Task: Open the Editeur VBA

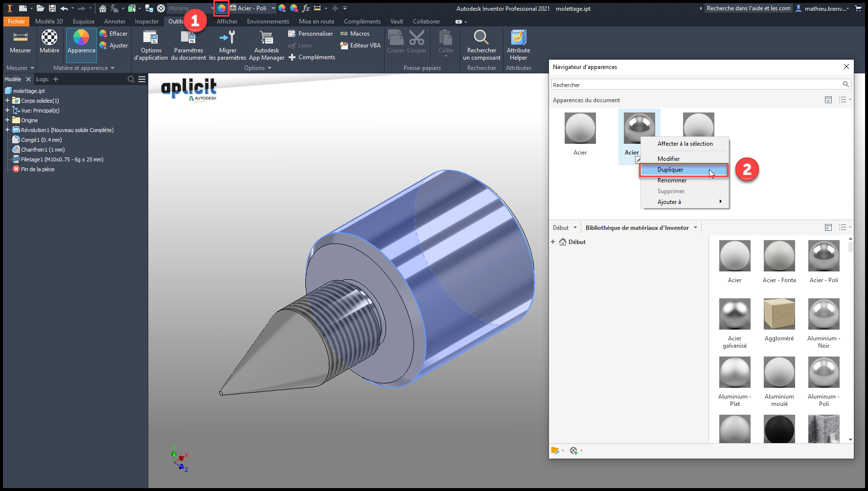Action: pyautogui.click(x=361, y=45)
